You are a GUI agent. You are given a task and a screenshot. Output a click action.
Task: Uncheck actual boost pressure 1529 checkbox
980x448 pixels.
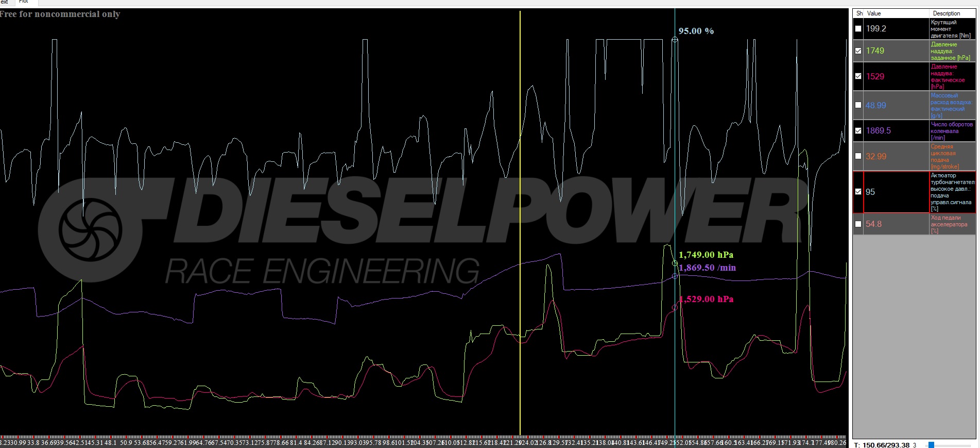tap(858, 76)
